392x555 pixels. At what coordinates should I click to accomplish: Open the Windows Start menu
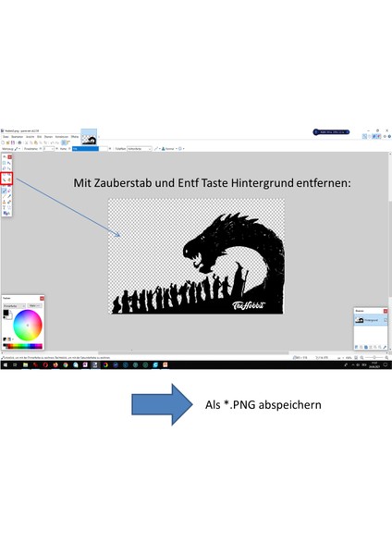tap(5, 364)
